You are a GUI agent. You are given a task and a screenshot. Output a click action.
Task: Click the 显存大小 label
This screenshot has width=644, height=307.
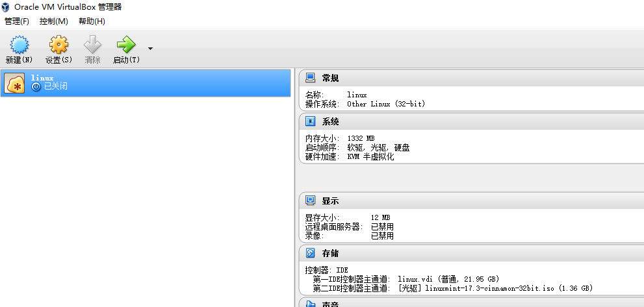tap(322, 217)
